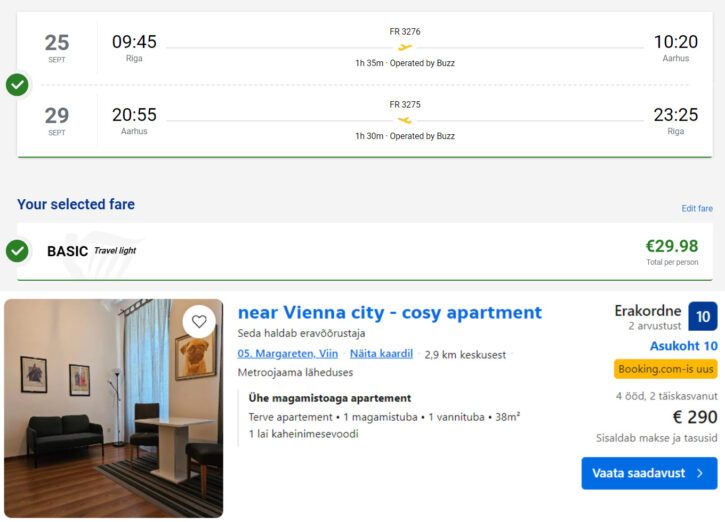Click the blue score badge showing 10
This screenshot has height=522, width=725.
703,316
